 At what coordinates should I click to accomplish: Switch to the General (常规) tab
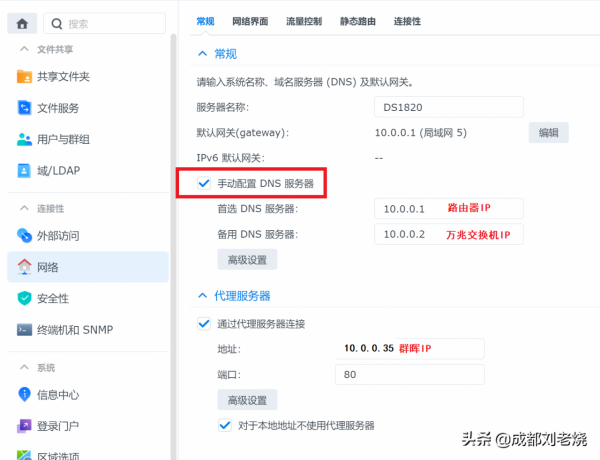(x=205, y=21)
